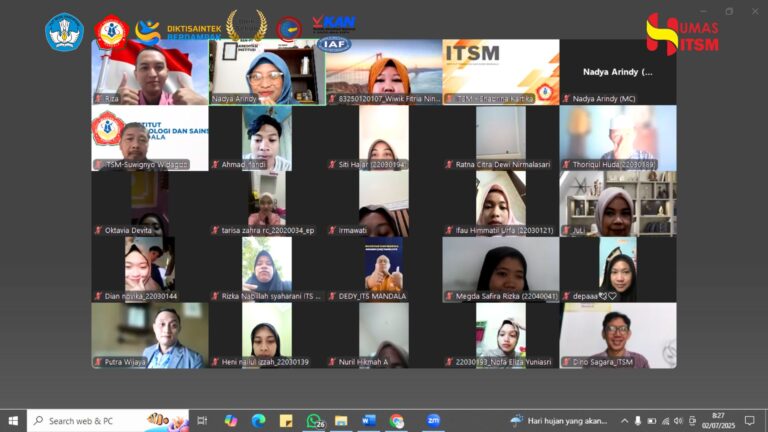Select Rizka Nabillah syaharani video tile

tap(267, 269)
